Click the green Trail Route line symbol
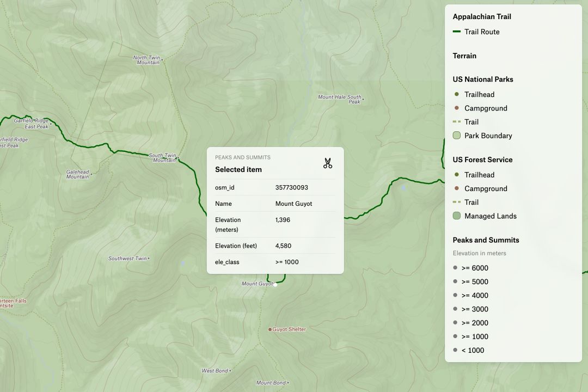 (456, 31)
